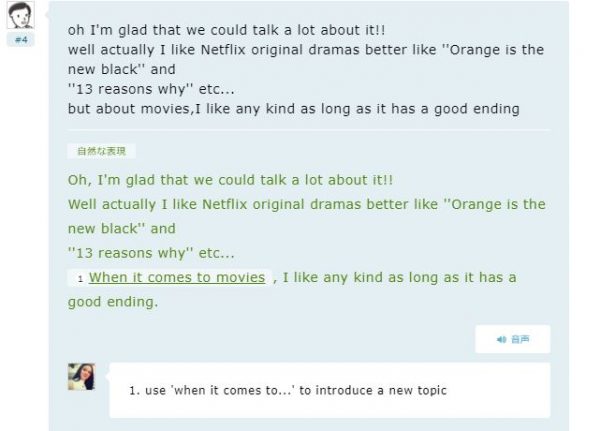This screenshot has height=431, width=600.
Task: Open the cartoon-face avatar of the poster
Action: tap(20, 15)
